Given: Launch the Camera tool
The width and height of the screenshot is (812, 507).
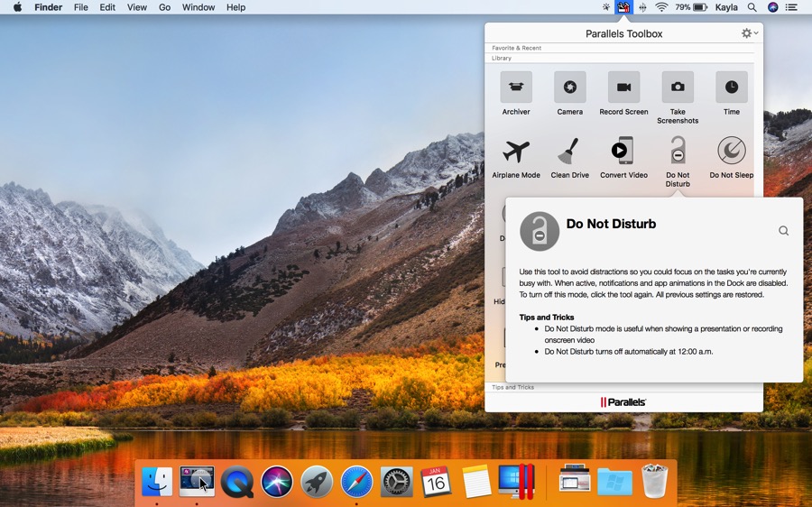Looking at the screenshot, I should (x=569, y=88).
